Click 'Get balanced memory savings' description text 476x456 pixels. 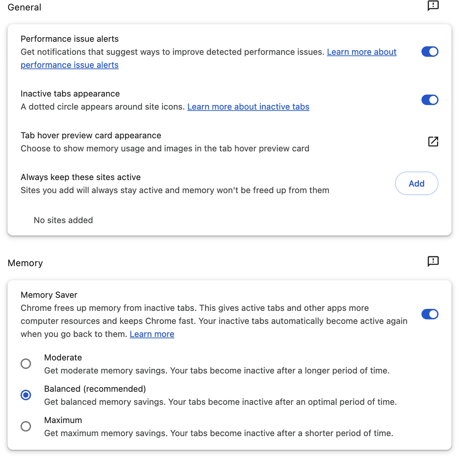pyautogui.click(x=221, y=402)
